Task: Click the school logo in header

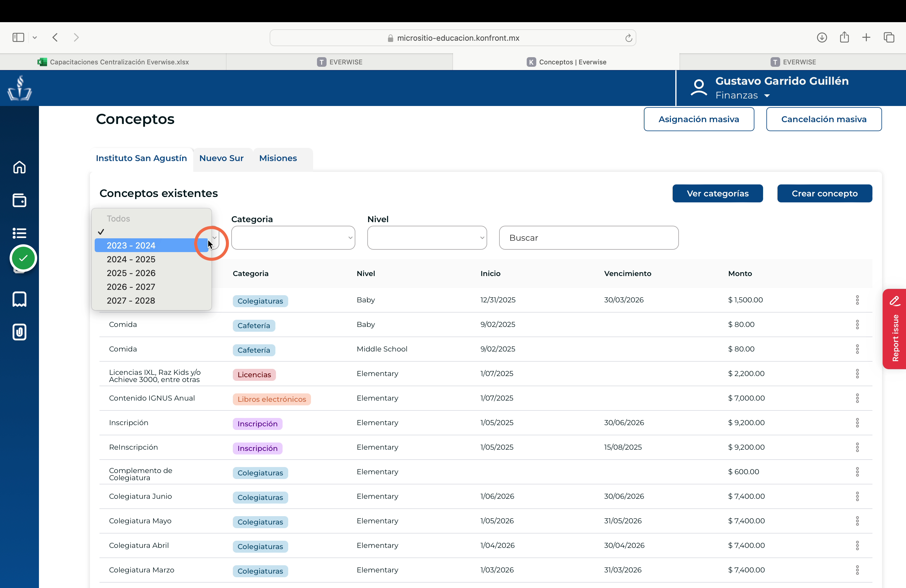Action: (19, 88)
